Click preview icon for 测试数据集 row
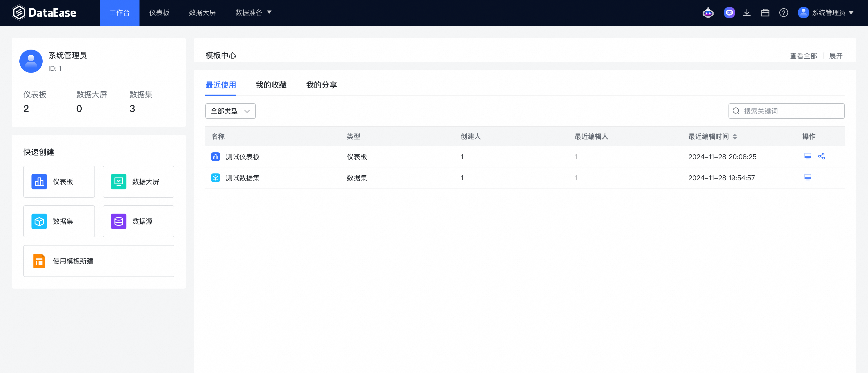This screenshot has height=373, width=868. [808, 177]
